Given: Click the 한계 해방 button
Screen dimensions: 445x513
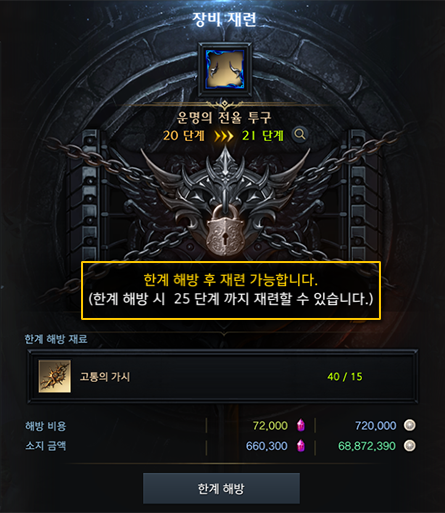Looking at the screenshot, I should 221,488.
